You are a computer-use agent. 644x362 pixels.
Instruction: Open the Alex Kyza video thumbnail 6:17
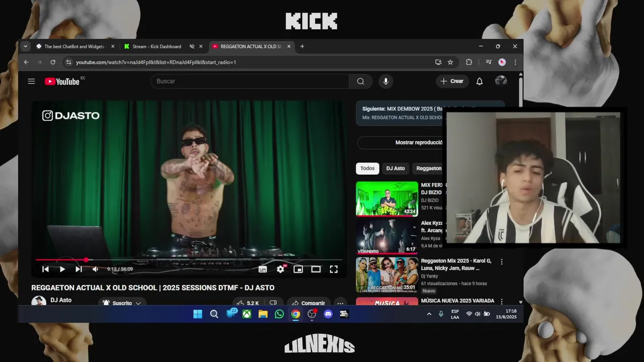click(x=387, y=236)
